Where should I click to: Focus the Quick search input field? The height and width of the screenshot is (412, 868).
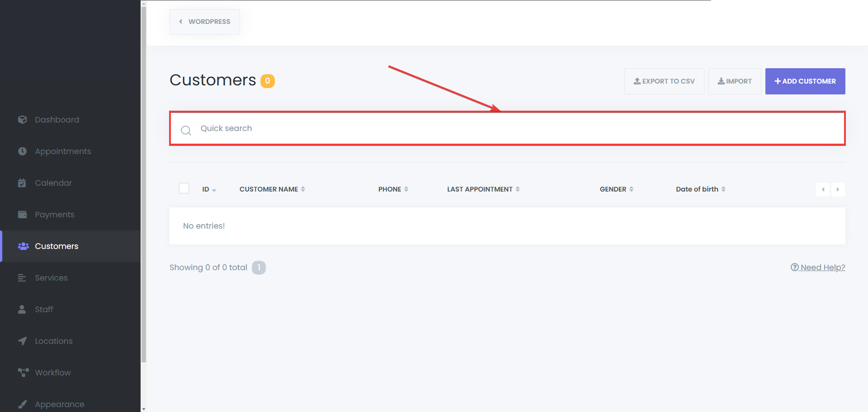497,128
